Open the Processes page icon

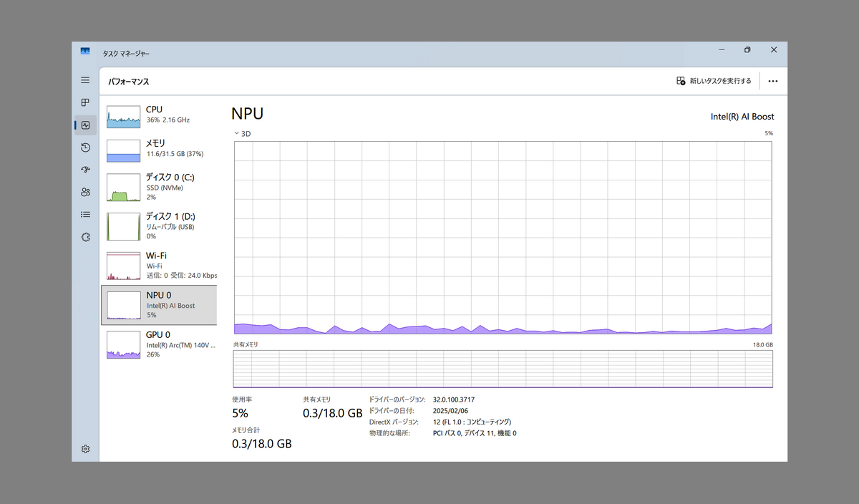point(85,102)
